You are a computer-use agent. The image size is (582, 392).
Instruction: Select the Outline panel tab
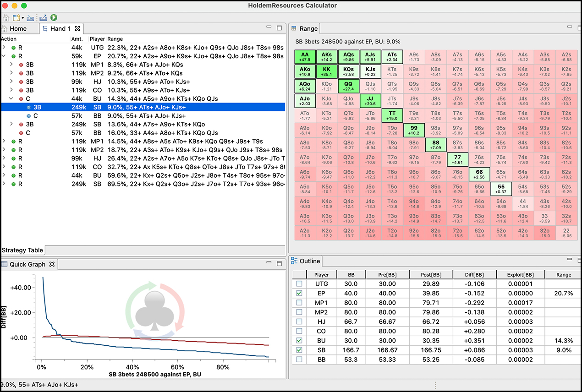(306, 261)
